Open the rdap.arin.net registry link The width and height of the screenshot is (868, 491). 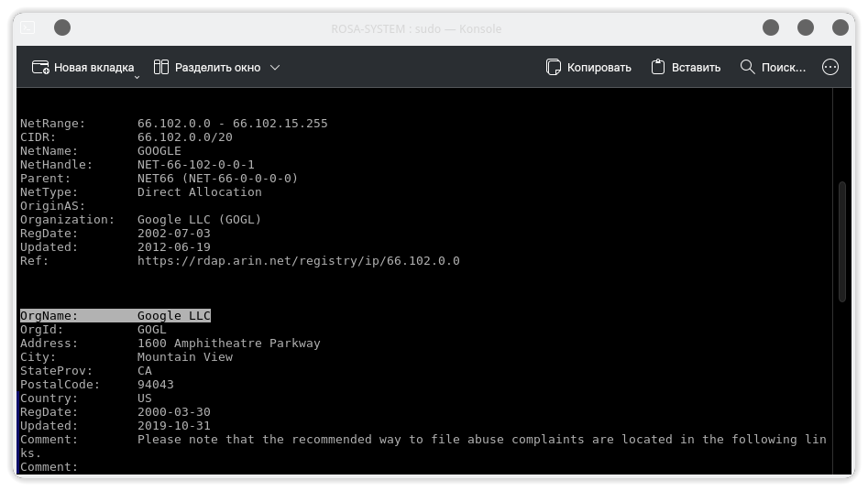tap(299, 261)
